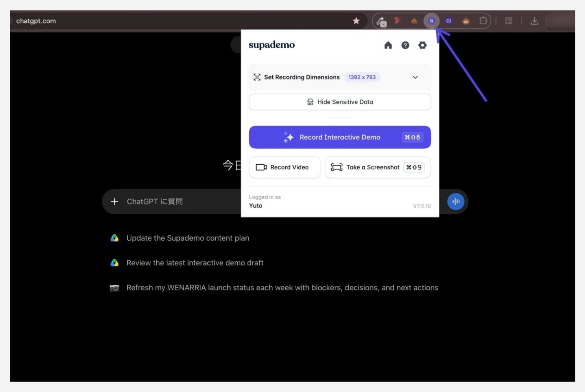Click the recording dimensions frame icon

[257, 77]
